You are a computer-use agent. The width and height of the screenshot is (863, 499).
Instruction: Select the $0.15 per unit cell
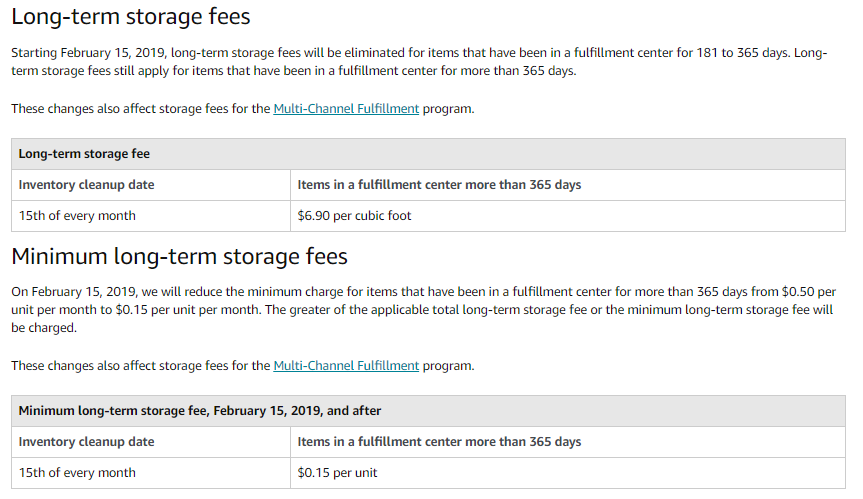coord(568,473)
